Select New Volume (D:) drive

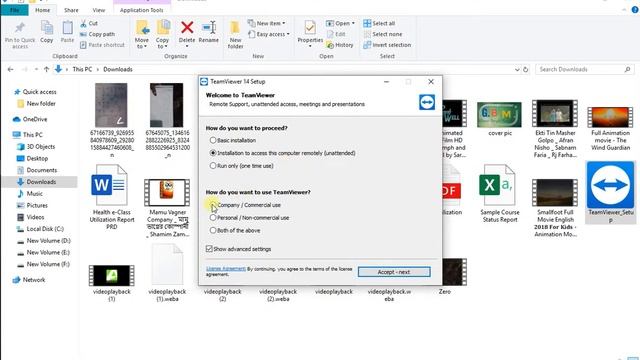click(x=48, y=241)
